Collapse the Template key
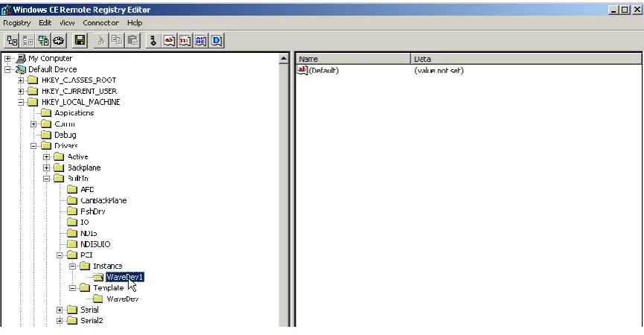 tap(72, 288)
